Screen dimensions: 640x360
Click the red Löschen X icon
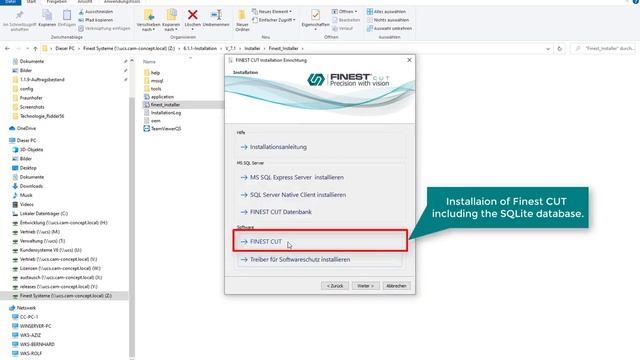pyautogui.click(x=193, y=16)
